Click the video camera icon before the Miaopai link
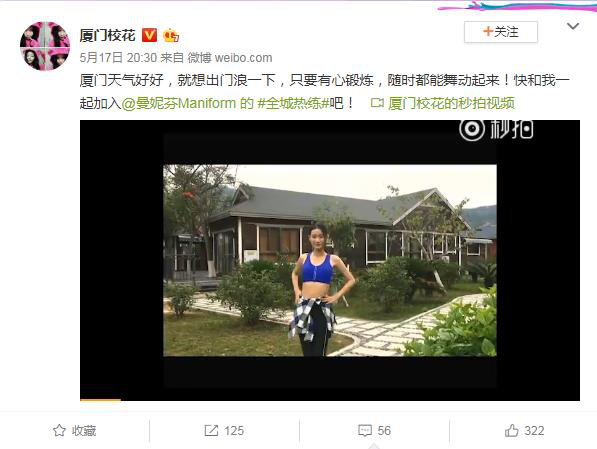The height and width of the screenshot is (449, 597). coord(377,103)
